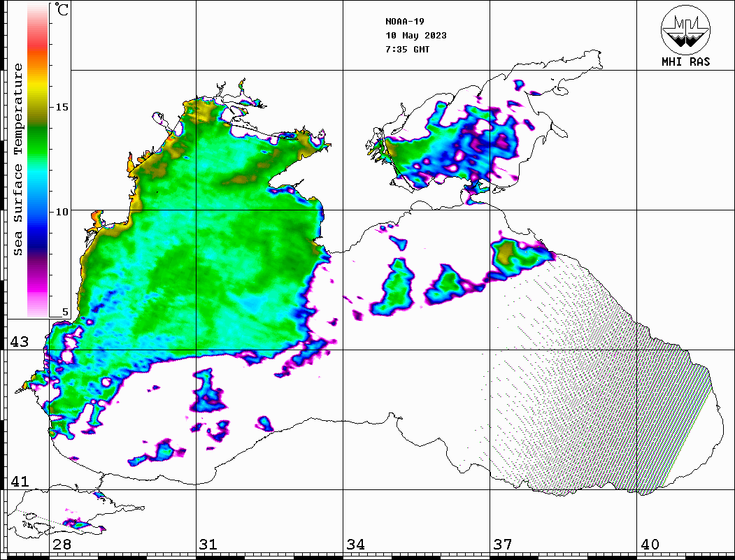This screenshot has height=560, width=735.
Task: Click longitude label 31
Action: [x=208, y=545]
